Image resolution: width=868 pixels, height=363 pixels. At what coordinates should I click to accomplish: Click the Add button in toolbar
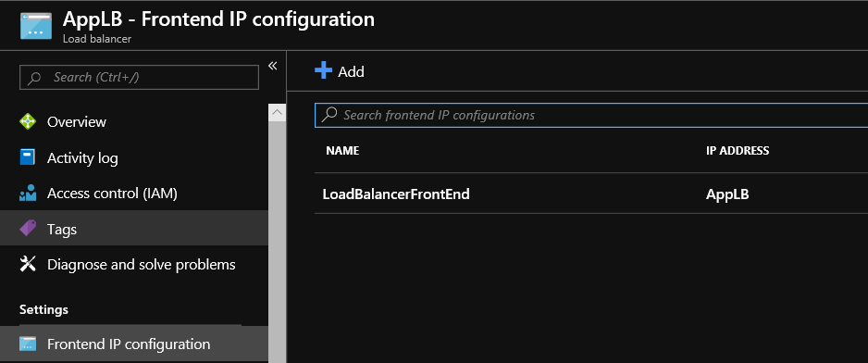click(340, 71)
